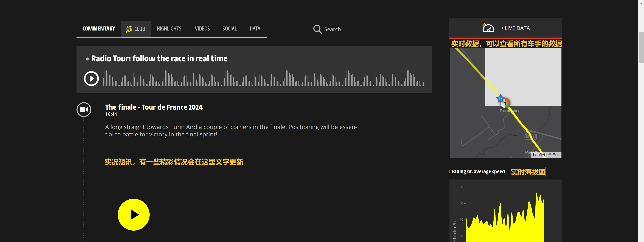Viewport: 644px width, 242px height.
Task: Select the SOCIAL tab
Action: [229, 29]
